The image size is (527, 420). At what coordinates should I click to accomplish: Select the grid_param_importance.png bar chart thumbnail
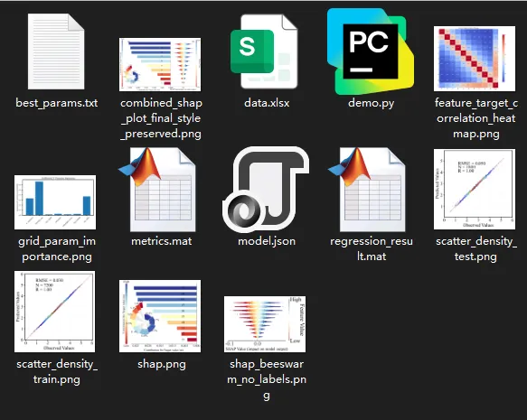coord(55,202)
